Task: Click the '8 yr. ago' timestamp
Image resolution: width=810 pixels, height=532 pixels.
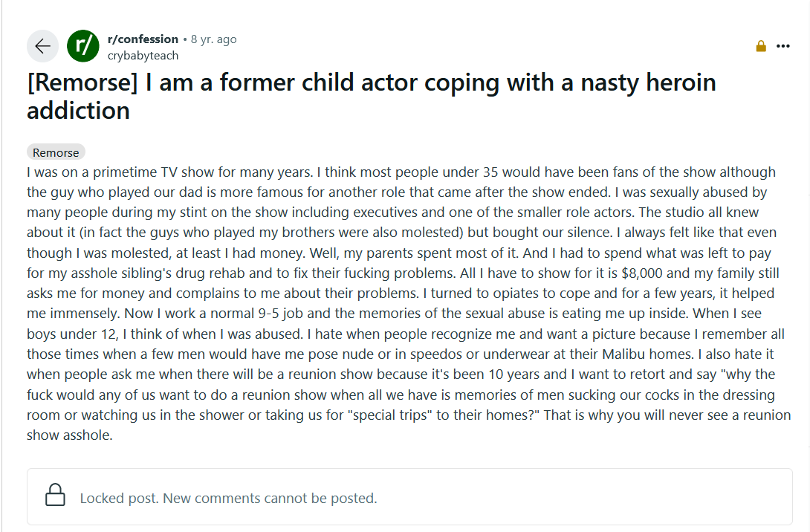Action: click(213, 39)
